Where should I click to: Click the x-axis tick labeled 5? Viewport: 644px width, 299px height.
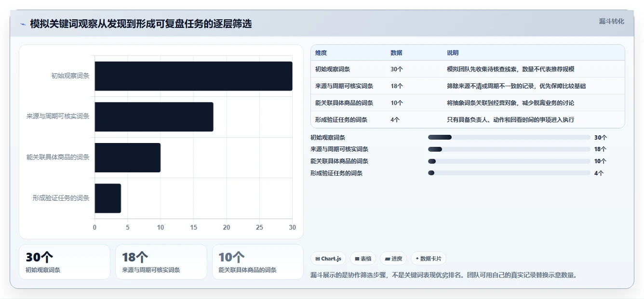(x=128, y=227)
